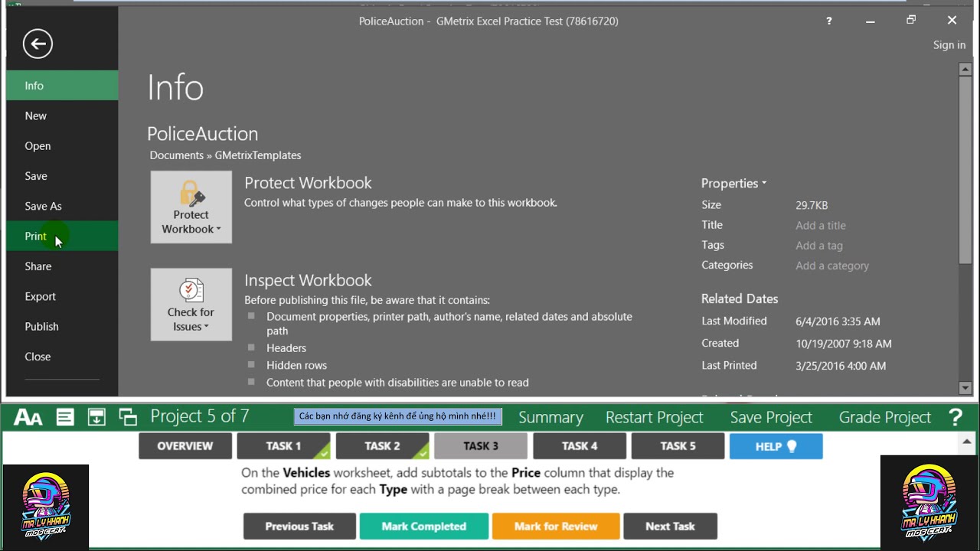Click the Last Modified date value
Image resolution: width=980 pixels, height=551 pixels.
[838, 321]
